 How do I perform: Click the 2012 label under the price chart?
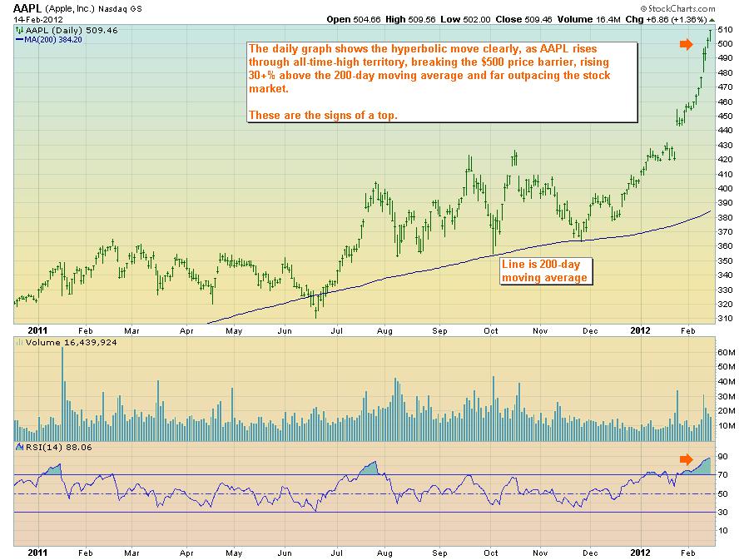tap(640, 330)
